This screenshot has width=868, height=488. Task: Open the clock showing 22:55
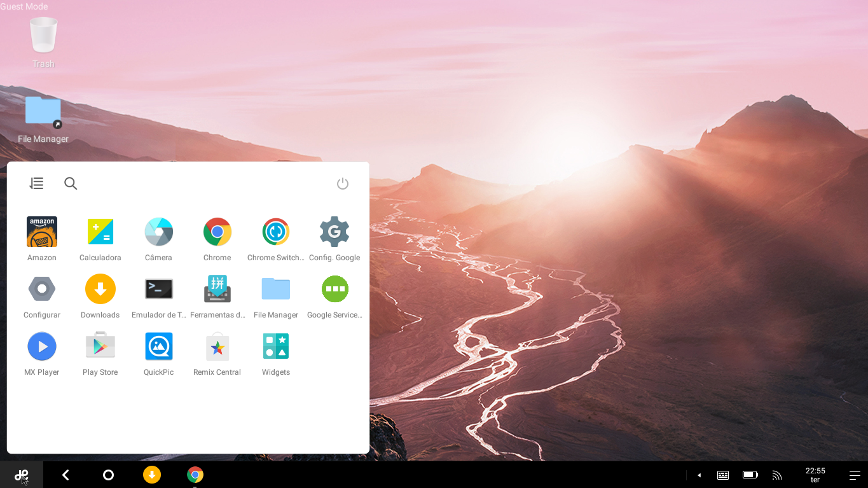(x=815, y=475)
